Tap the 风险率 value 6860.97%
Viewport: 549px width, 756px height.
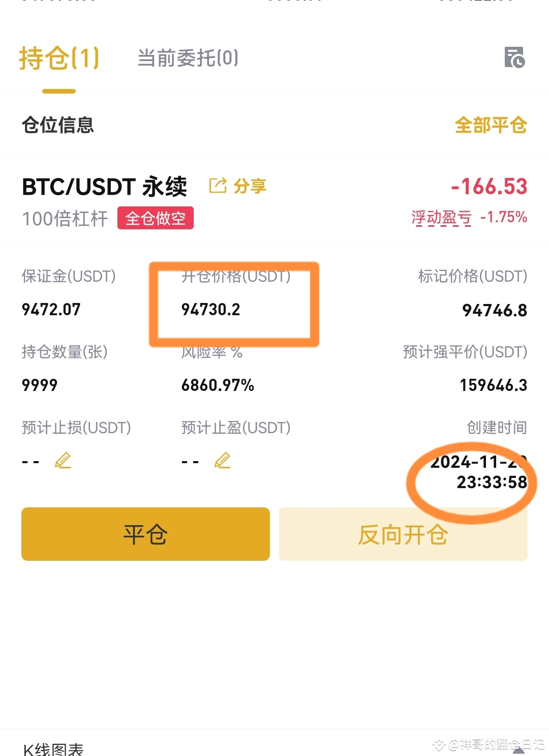[x=218, y=385]
